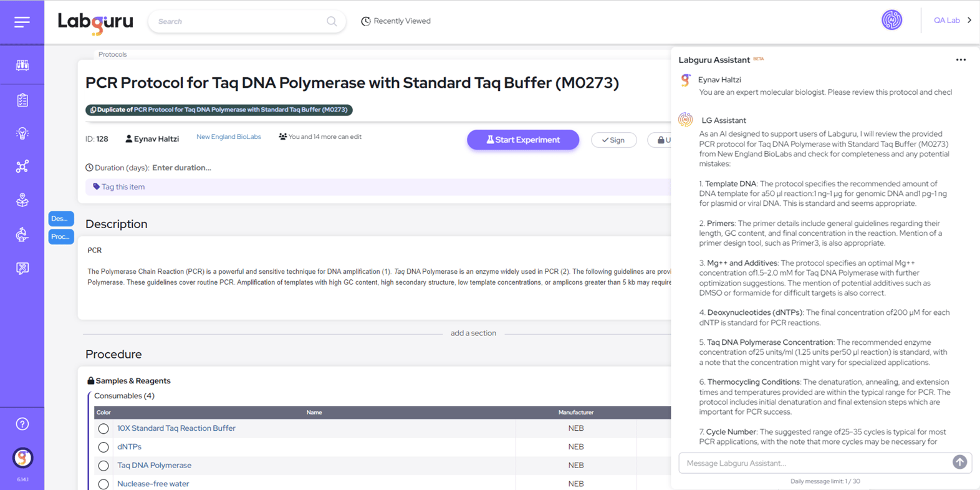Viewport: 980px width, 490px height.
Task: Open the clipboard checklist sidebar icon
Action: [x=22, y=100]
